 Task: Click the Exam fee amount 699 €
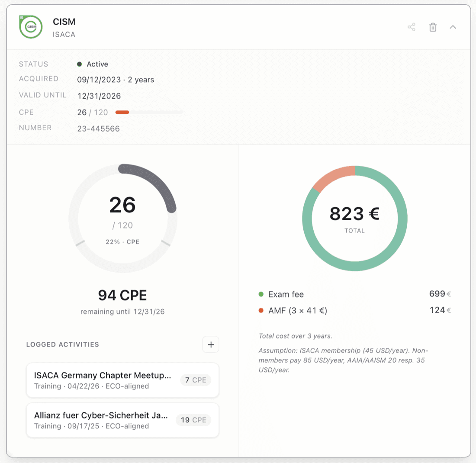(440, 294)
